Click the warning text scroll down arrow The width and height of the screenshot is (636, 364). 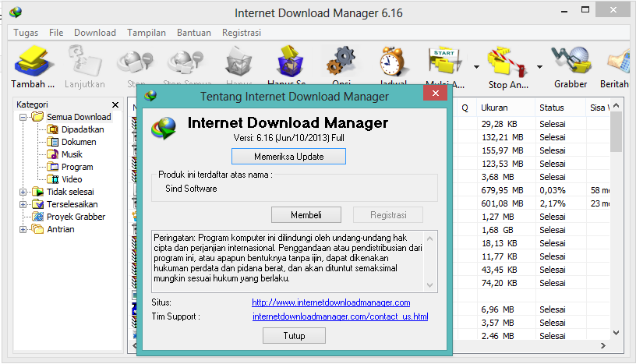pyautogui.click(x=430, y=285)
